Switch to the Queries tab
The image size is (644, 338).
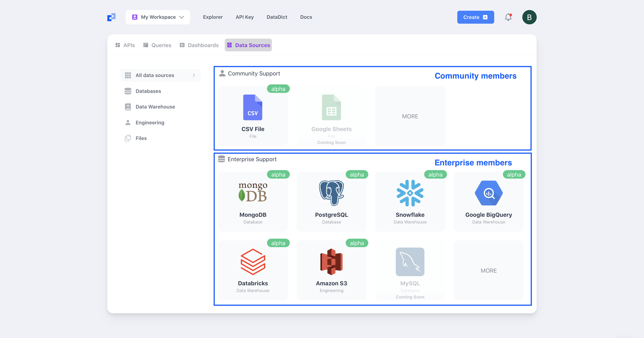(157, 45)
